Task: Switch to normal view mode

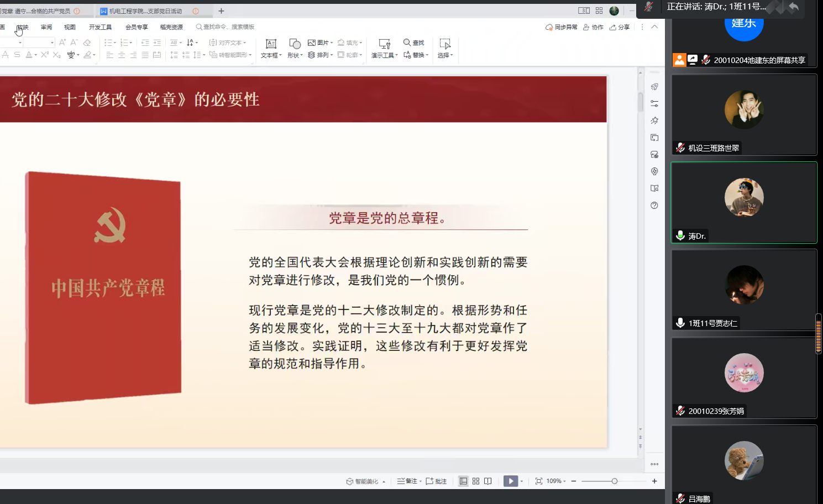Action: point(463,481)
